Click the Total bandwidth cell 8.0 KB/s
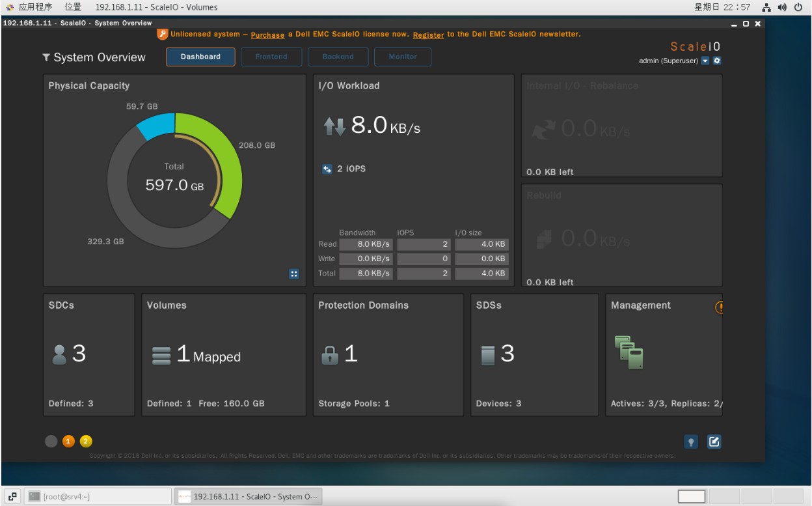 click(366, 274)
